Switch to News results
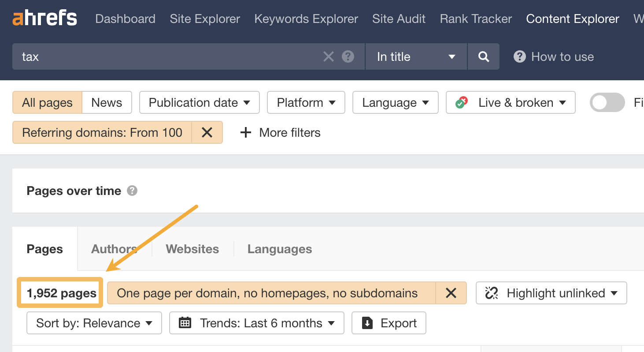This screenshot has width=644, height=352. [x=107, y=102]
